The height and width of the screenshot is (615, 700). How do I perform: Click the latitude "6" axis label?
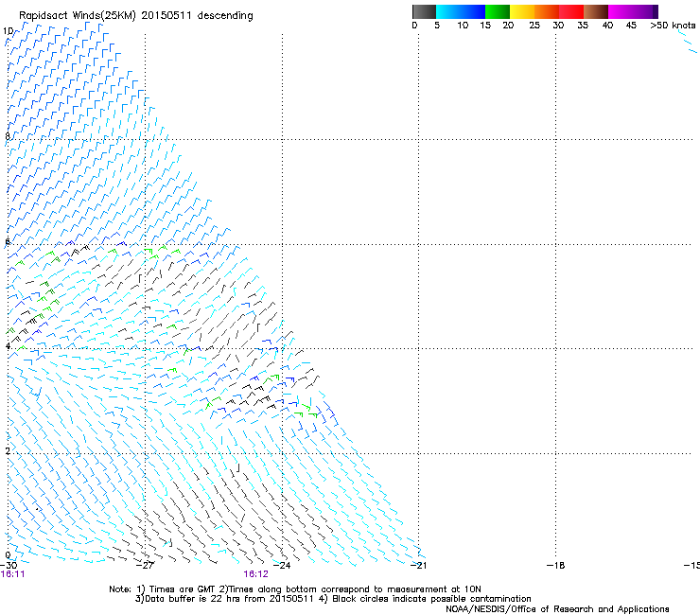(x=8, y=241)
